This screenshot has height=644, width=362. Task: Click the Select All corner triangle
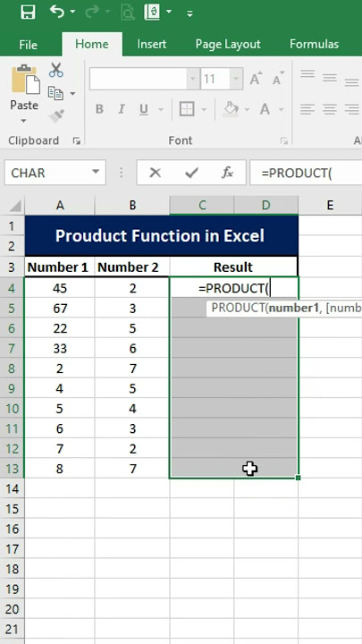tap(13, 206)
